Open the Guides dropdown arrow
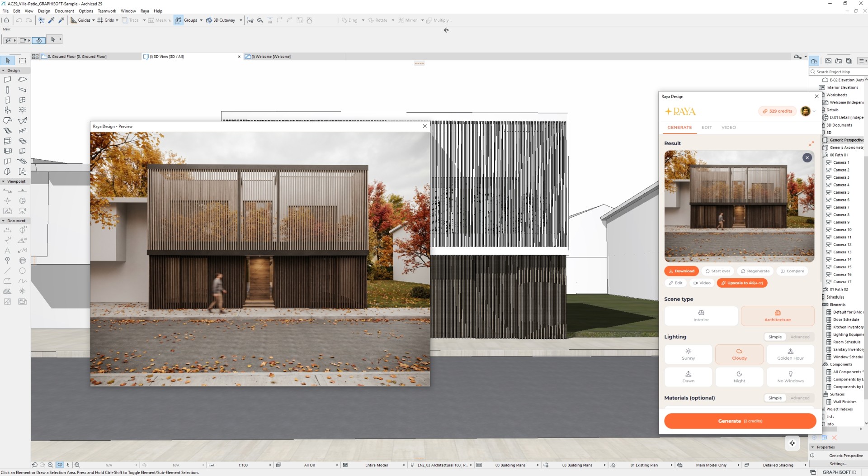 click(x=94, y=20)
